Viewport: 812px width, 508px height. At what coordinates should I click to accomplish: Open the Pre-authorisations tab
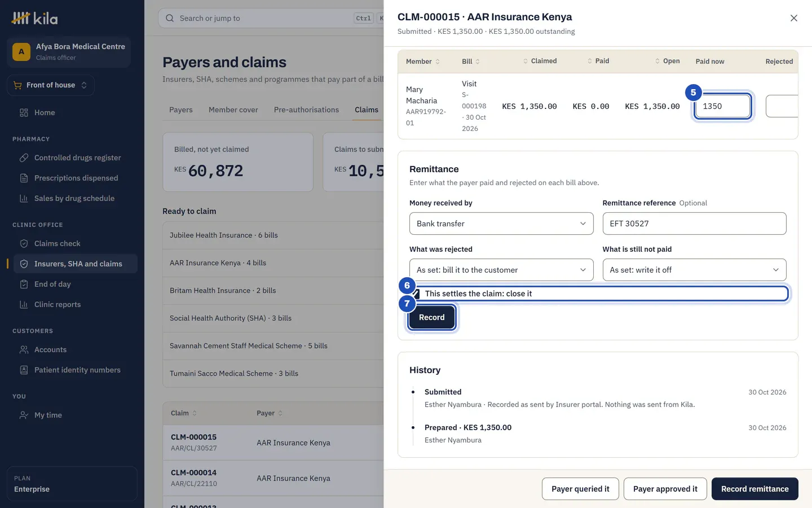pos(306,110)
